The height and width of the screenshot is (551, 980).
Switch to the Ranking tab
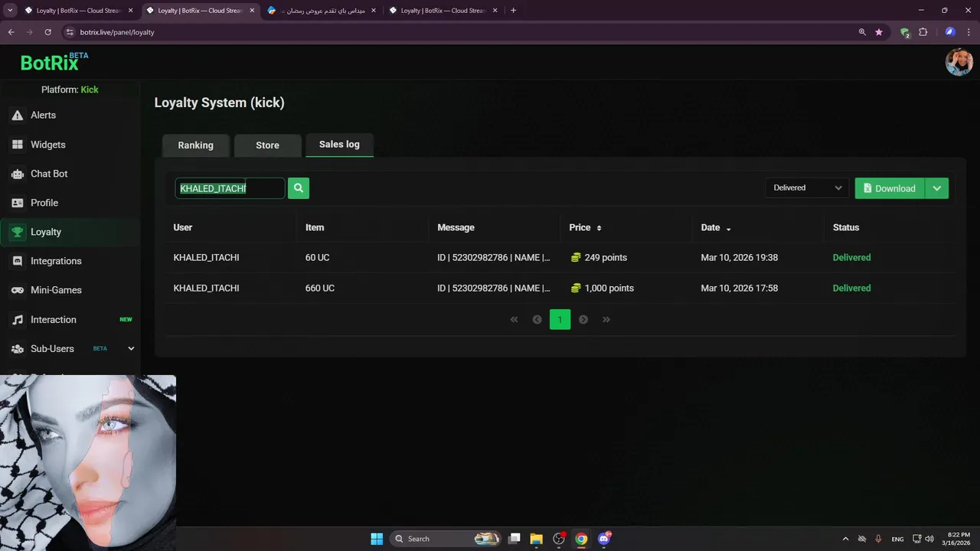pos(196,145)
